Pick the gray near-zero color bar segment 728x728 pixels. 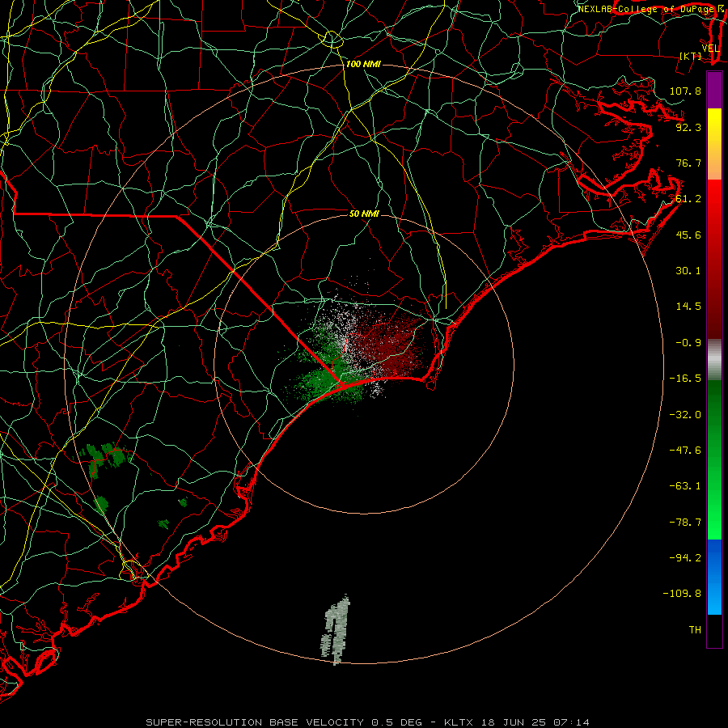[714, 360]
